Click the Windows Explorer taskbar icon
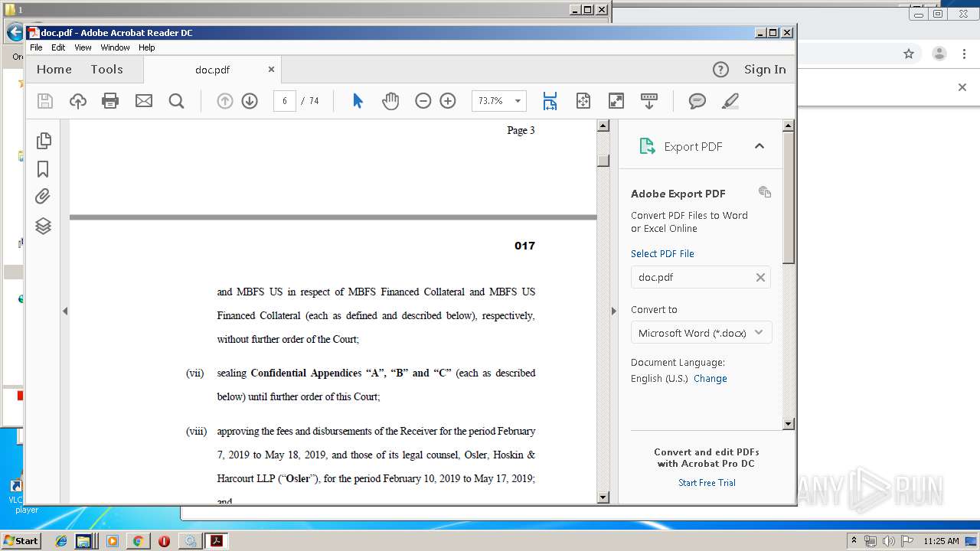980x551 pixels. 83,541
